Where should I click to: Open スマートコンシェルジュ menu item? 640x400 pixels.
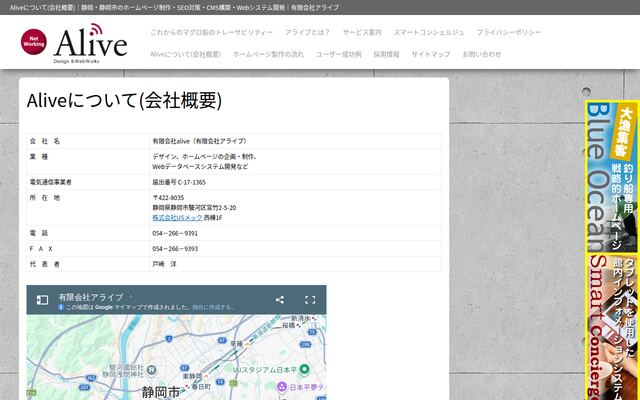point(429,32)
